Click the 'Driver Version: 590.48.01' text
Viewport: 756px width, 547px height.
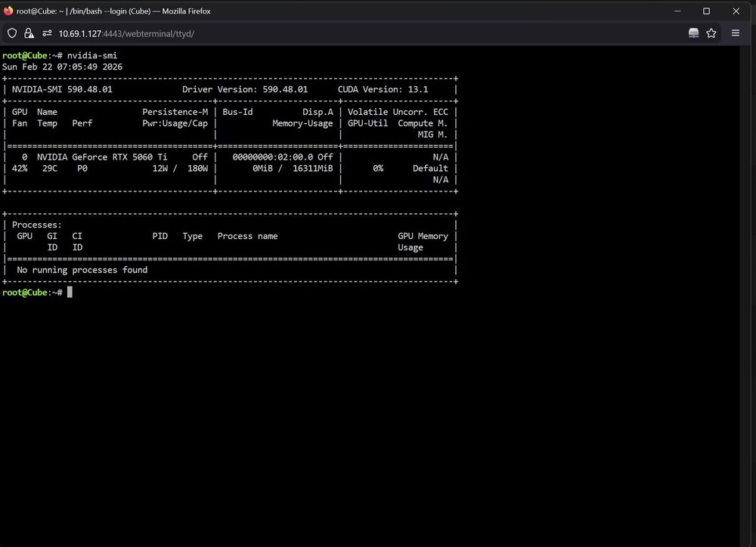click(x=245, y=89)
